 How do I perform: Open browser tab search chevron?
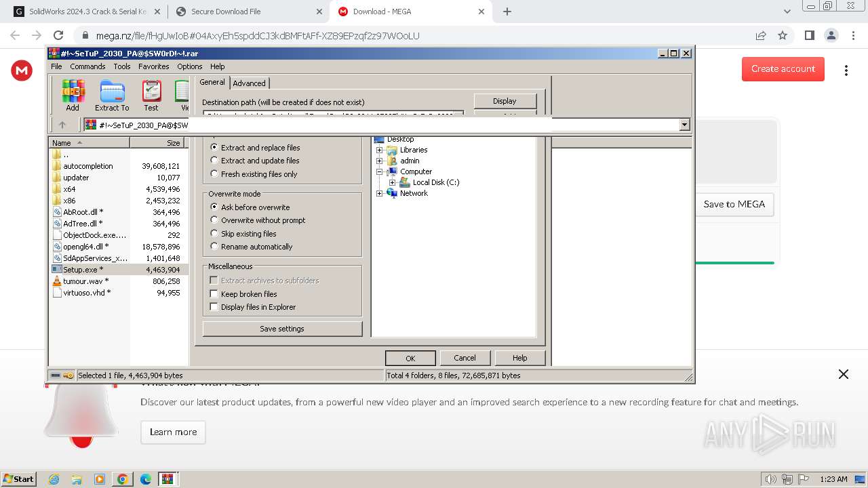pyautogui.click(x=787, y=12)
